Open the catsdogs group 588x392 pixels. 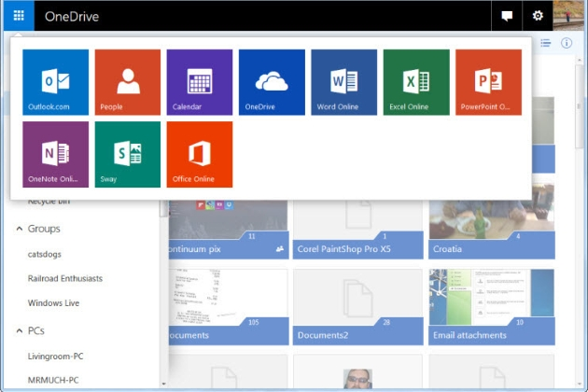tap(45, 253)
